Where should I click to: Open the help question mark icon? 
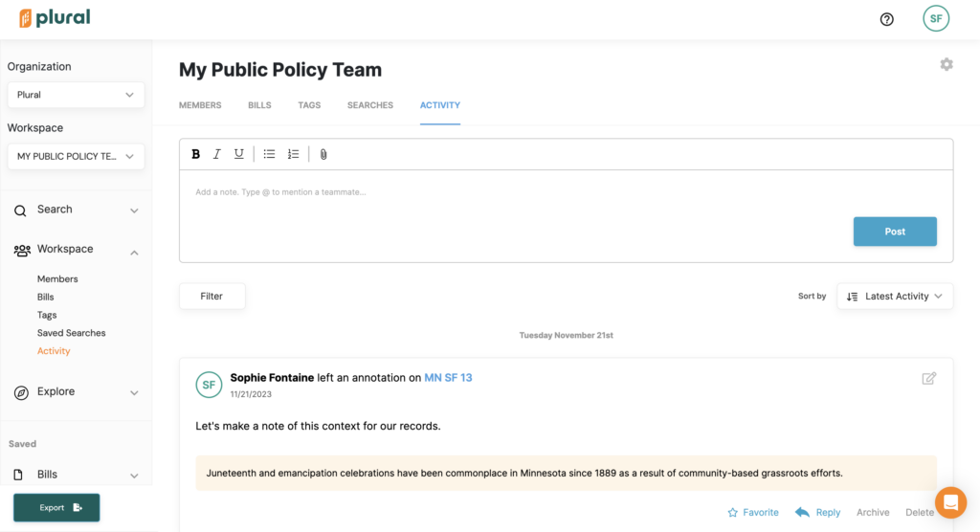click(886, 19)
